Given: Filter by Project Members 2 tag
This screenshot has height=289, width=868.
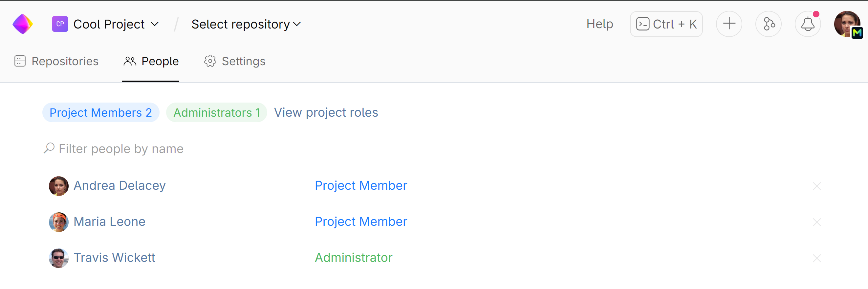Looking at the screenshot, I should (100, 112).
